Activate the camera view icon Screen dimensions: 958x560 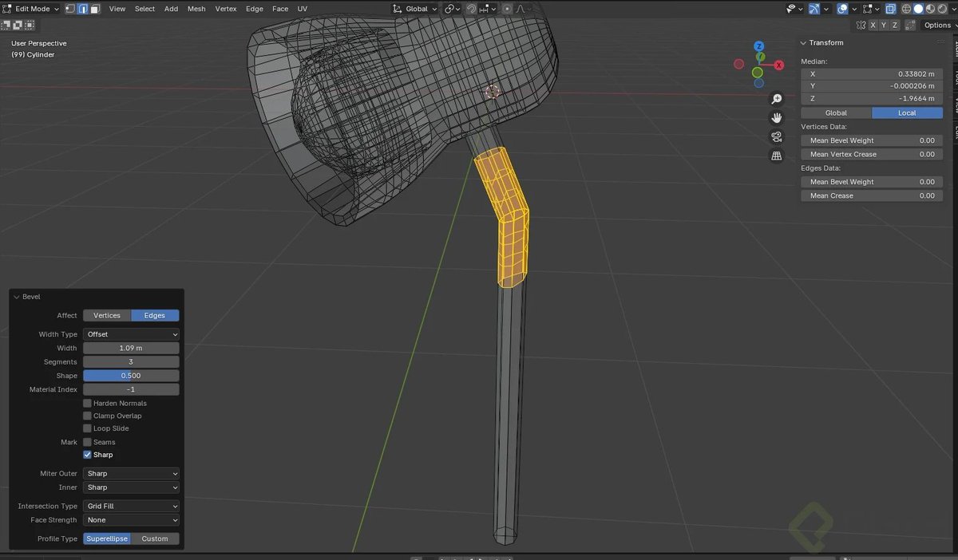pyautogui.click(x=776, y=136)
